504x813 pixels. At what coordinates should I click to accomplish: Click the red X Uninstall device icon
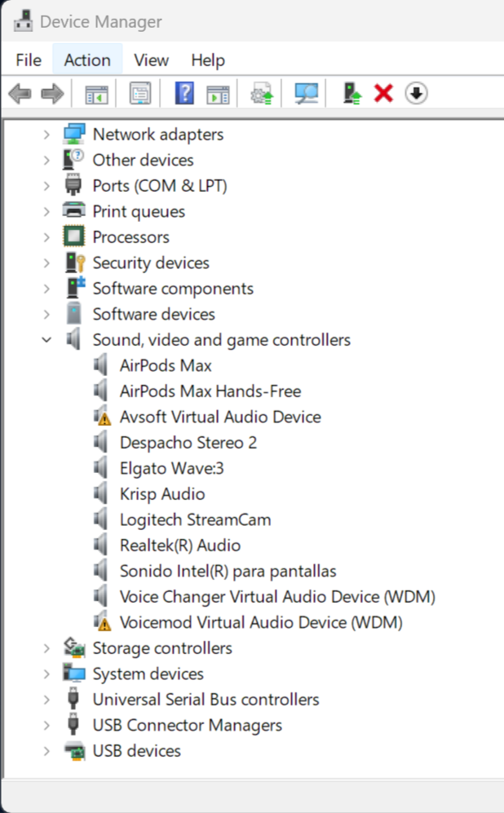(x=383, y=95)
